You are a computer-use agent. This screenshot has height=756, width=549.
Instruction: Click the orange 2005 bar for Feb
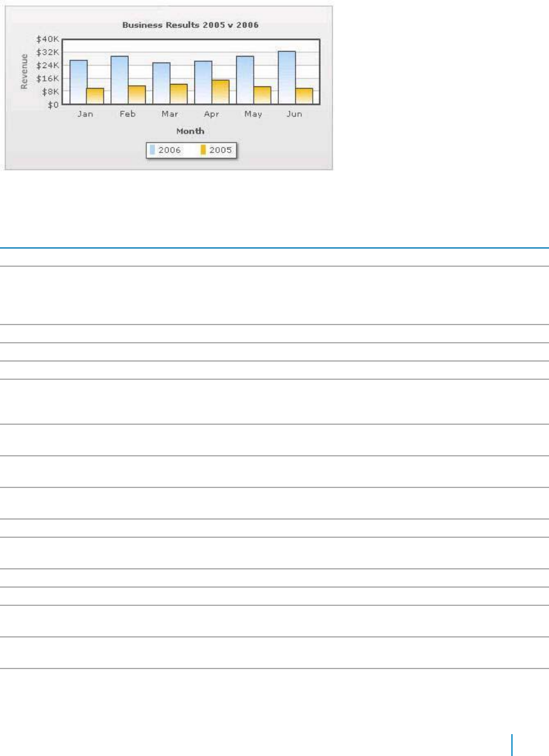click(137, 95)
